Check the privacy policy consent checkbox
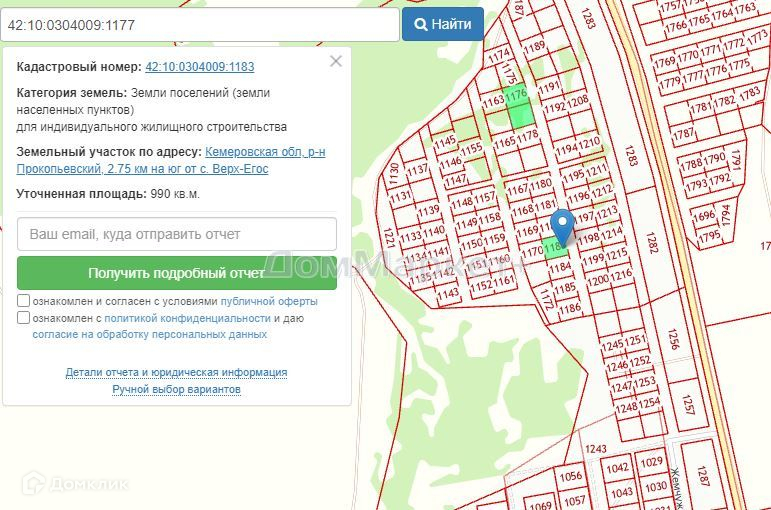Screen dimensions: 771x510 [23, 318]
